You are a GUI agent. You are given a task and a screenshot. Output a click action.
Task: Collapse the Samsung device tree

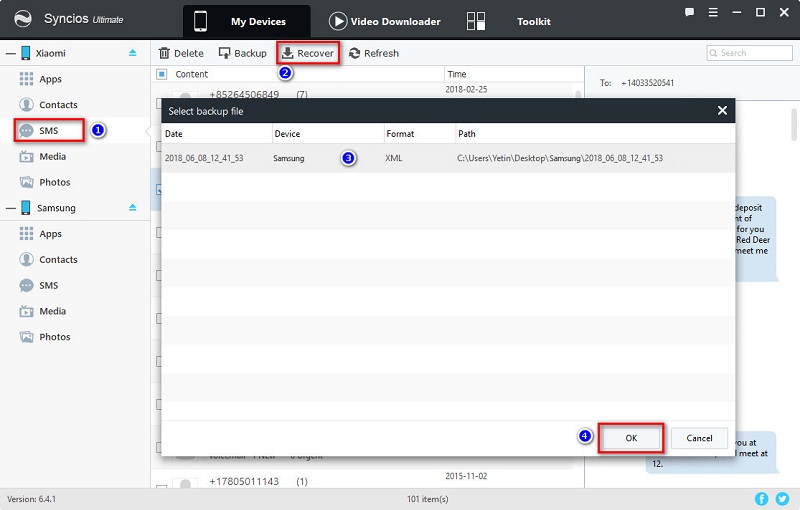11,208
